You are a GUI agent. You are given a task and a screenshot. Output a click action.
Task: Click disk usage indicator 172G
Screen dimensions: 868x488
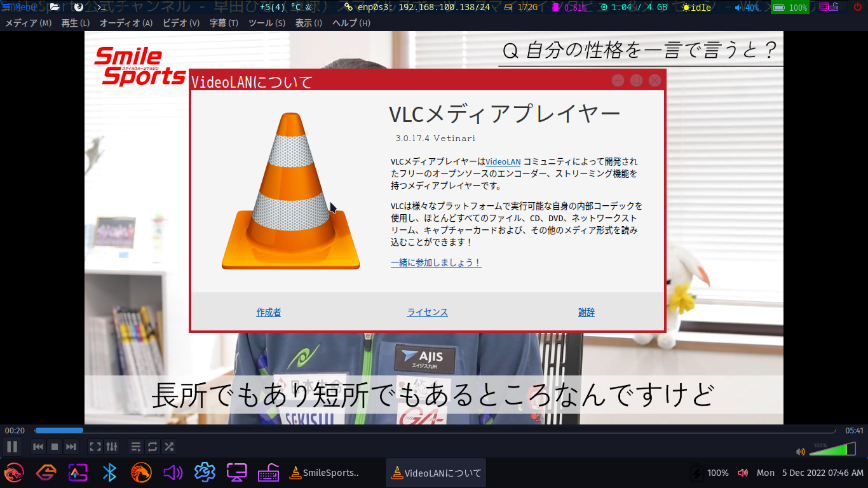[521, 8]
